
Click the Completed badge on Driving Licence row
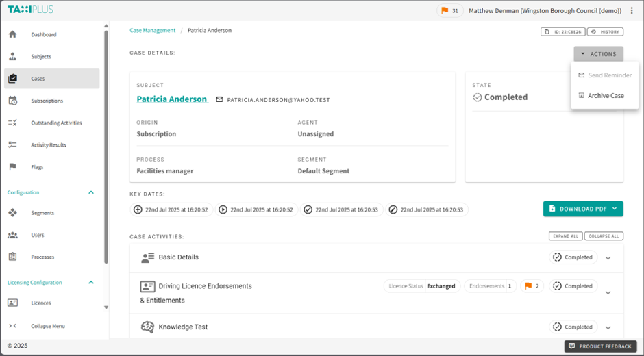tap(573, 286)
